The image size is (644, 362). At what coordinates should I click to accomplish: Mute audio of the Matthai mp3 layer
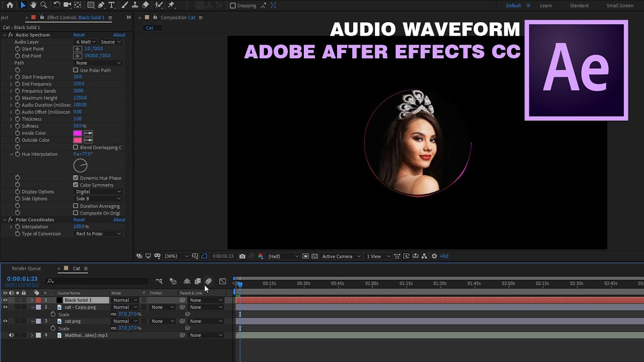pyautogui.click(x=11, y=335)
